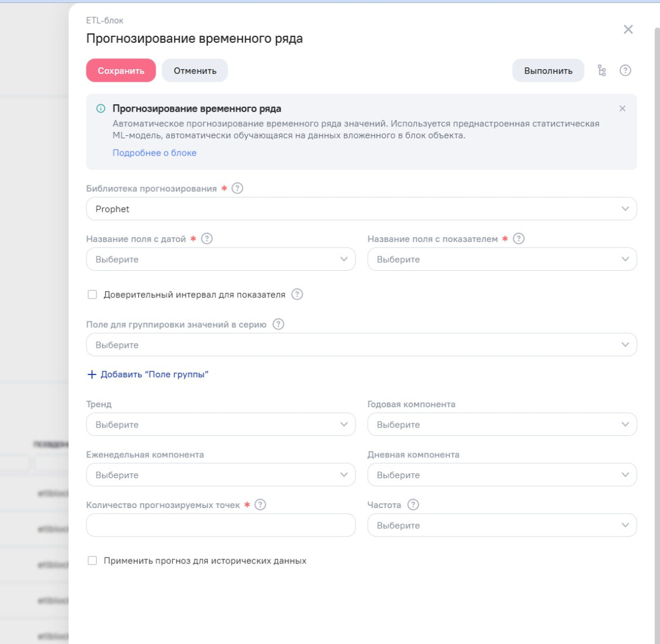
Task: Expand the Тренд dropdown
Action: pos(221,425)
